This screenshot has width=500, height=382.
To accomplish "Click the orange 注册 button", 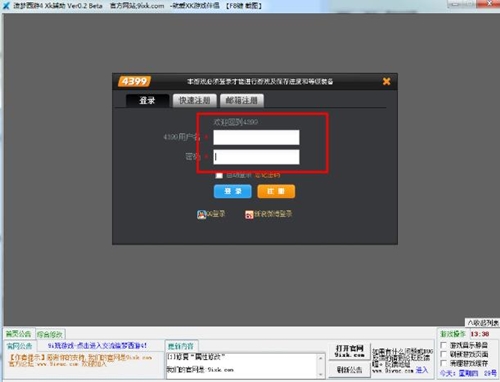I will pyautogui.click(x=276, y=191).
